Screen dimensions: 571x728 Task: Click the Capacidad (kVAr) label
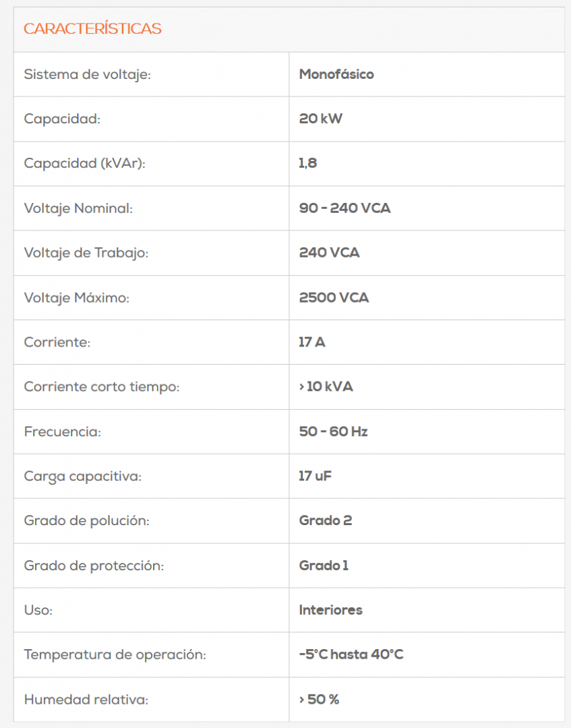pyautogui.click(x=84, y=163)
